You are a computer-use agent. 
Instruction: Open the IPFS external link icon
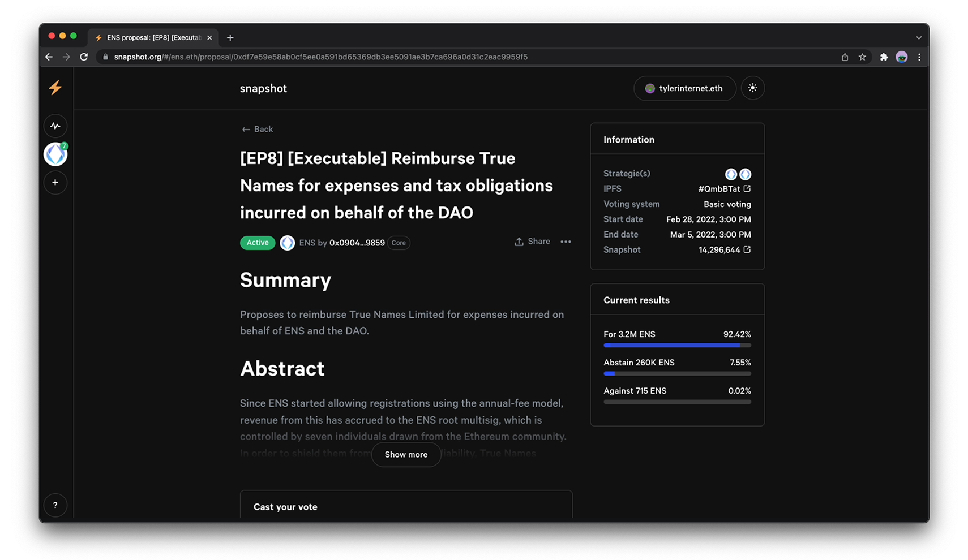pyautogui.click(x=747, y=188)
